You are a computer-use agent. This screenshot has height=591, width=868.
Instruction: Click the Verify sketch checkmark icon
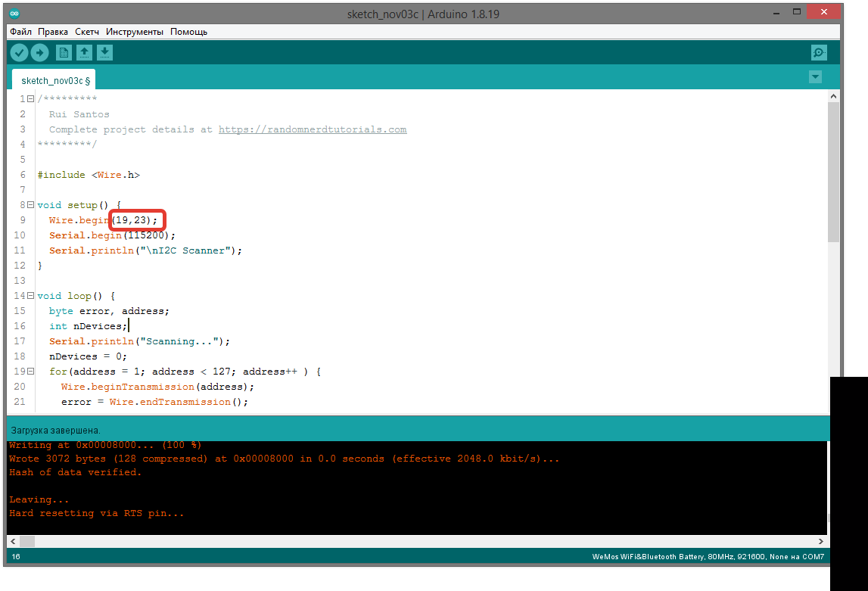click(x=20, y=52)
